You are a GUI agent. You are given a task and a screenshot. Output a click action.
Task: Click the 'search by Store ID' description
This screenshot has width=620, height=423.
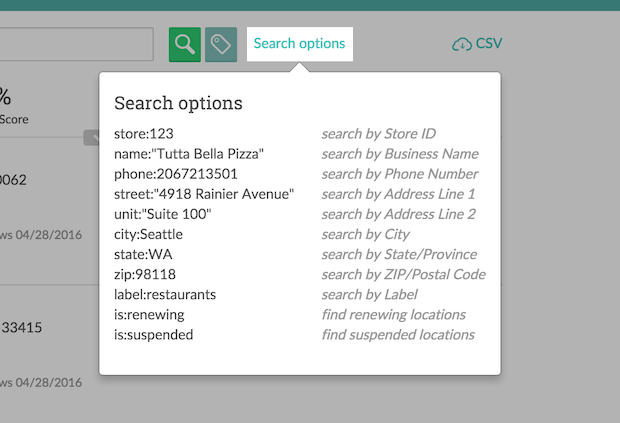[x=378, y=134]
